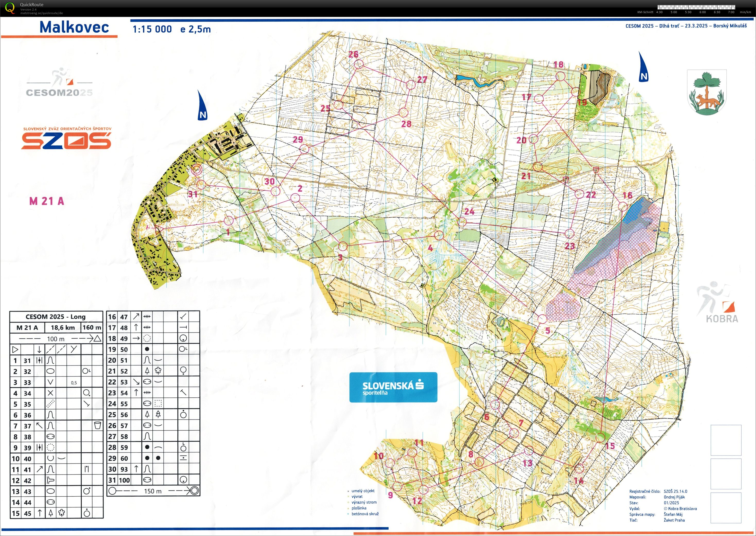Click control circle 20 on the map
This screenshot has height=536, width=756.
[534, 139]
